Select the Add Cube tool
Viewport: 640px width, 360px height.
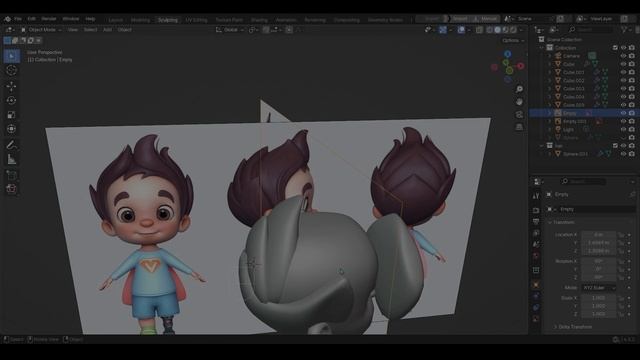pos(11,175)
